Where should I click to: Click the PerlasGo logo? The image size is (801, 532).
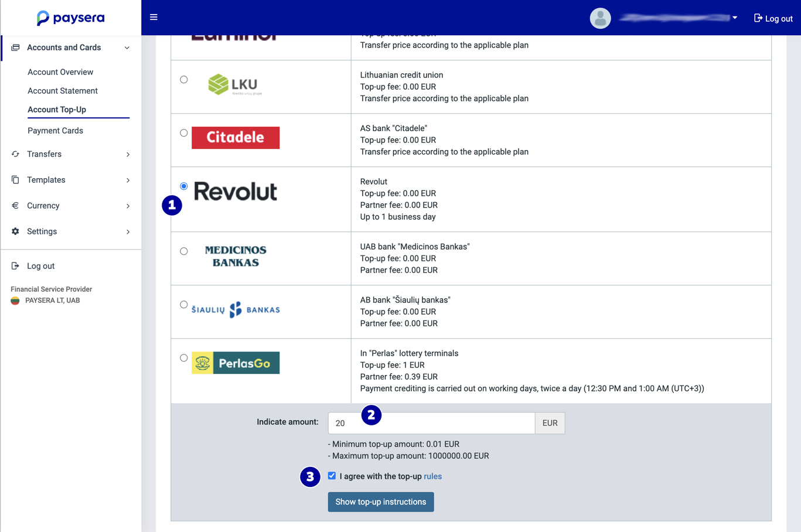coord(236,363)
